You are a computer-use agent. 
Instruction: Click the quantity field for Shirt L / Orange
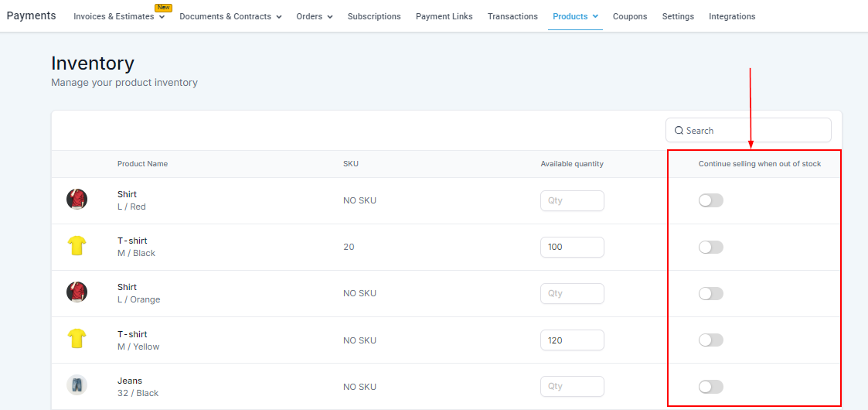tap(572, 294)
